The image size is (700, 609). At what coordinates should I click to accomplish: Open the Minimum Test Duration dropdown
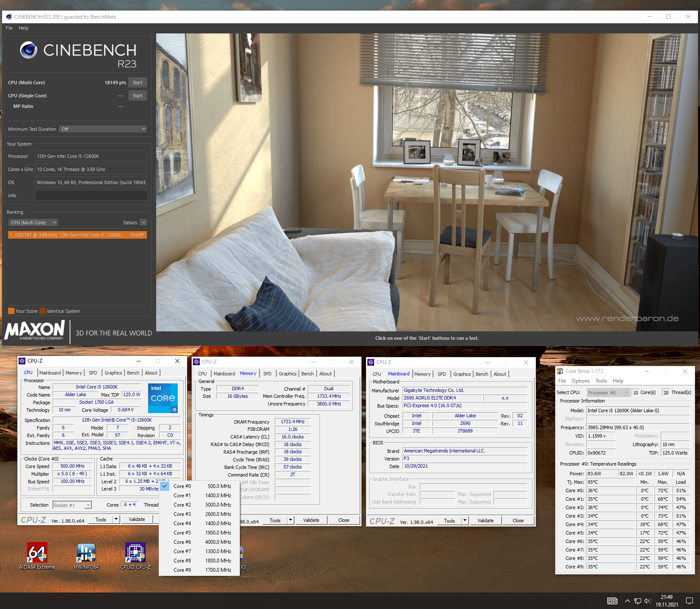point(103,129)
